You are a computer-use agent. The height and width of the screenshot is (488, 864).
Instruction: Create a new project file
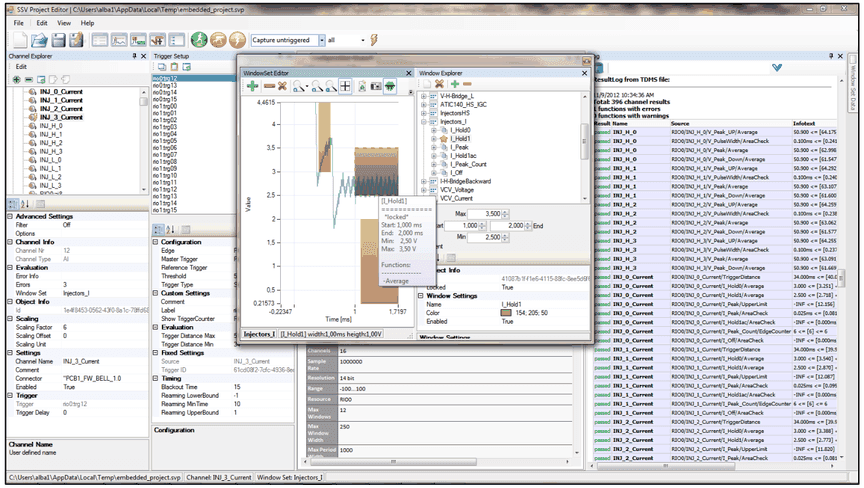(20, 40)
